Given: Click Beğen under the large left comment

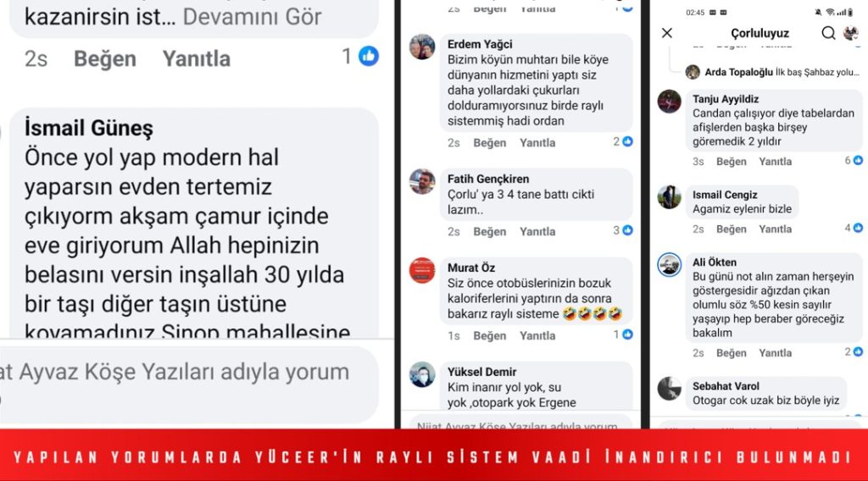Looking at the screenshot, I should point(104,58).
